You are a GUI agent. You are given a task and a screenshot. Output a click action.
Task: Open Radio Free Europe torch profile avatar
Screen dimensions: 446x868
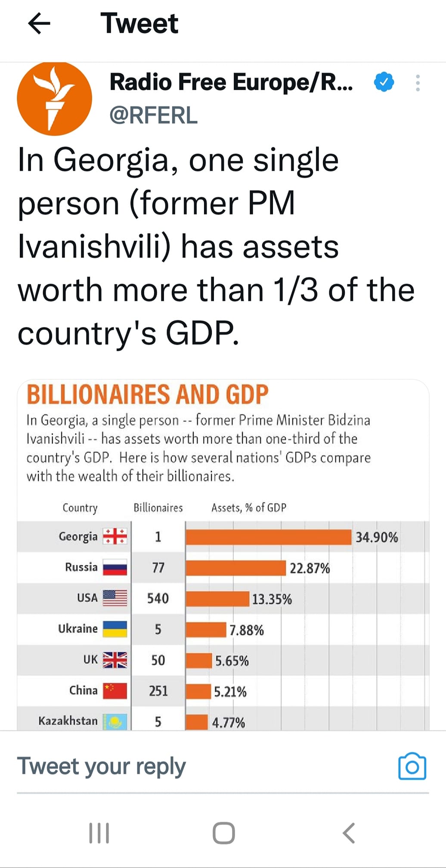[x=54, y=99]
